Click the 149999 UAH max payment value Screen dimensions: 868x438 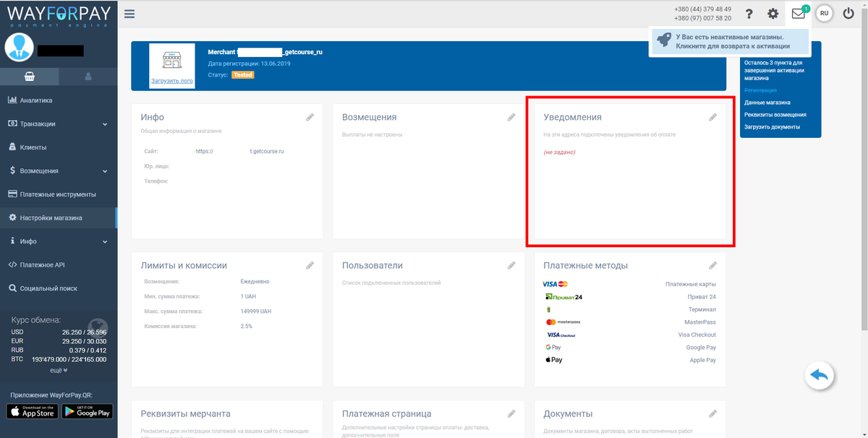pyautogui.click(x=255, y=312)
